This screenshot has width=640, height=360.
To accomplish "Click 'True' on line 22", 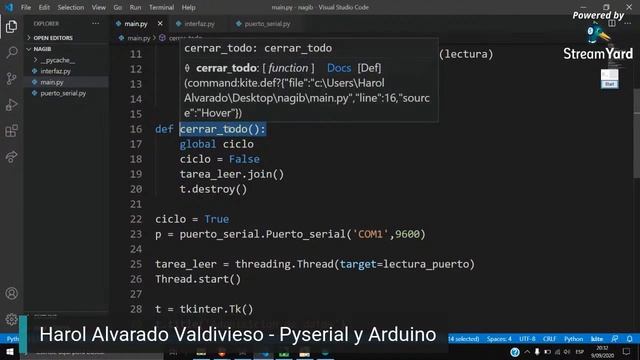I will point(217,219).
